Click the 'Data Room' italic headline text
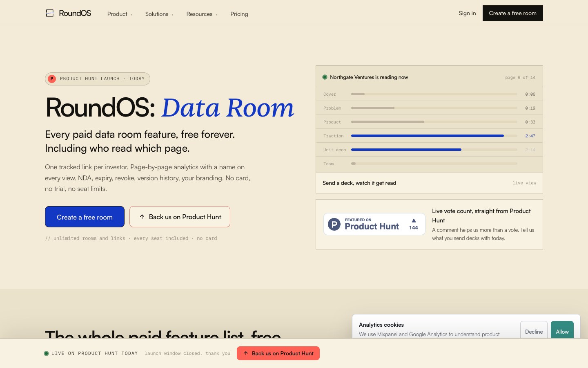This screenshot has width=588, height=368. 228,108
